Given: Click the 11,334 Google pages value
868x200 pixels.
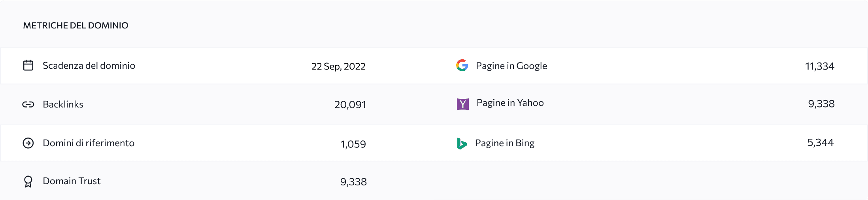Looking at the screenshot, I should pos(819,66).
